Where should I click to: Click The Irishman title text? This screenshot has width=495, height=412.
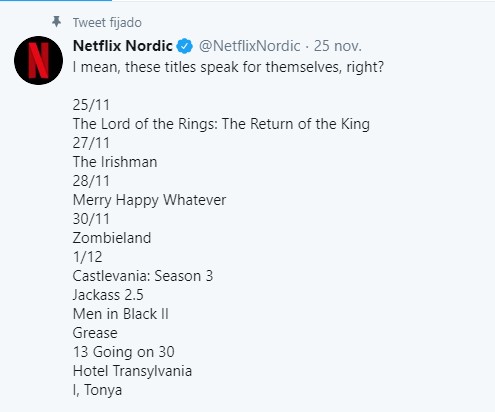[115, 162]
